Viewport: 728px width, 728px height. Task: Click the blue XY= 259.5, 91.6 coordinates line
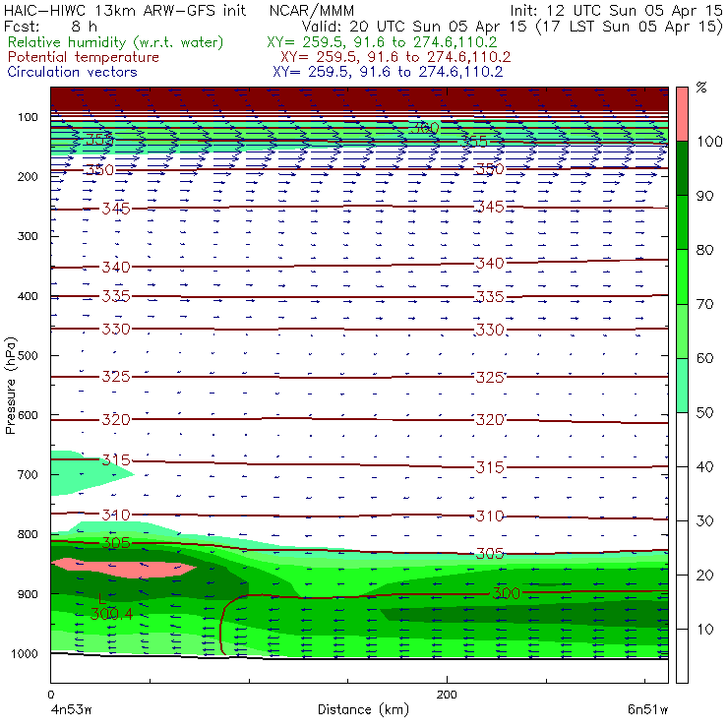pos(388,72)
